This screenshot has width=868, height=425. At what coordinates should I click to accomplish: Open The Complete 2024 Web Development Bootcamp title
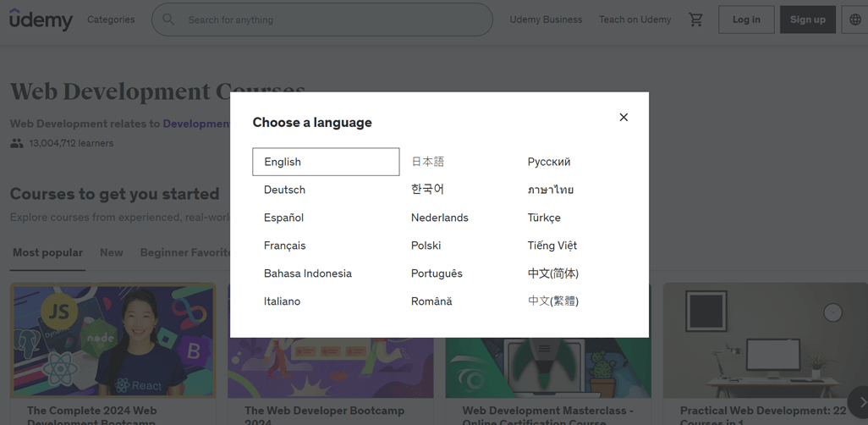tap(92, 417)
